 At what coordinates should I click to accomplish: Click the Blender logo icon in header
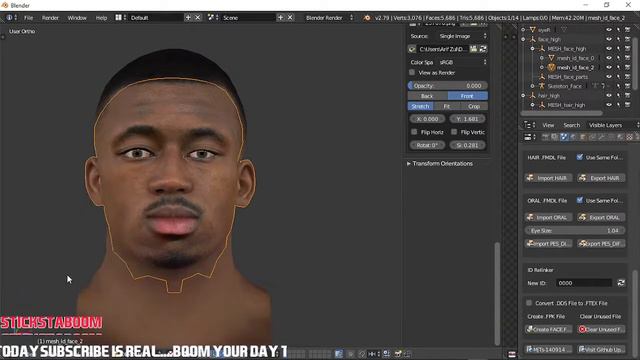pyautogui.click(x=367, y=18)
